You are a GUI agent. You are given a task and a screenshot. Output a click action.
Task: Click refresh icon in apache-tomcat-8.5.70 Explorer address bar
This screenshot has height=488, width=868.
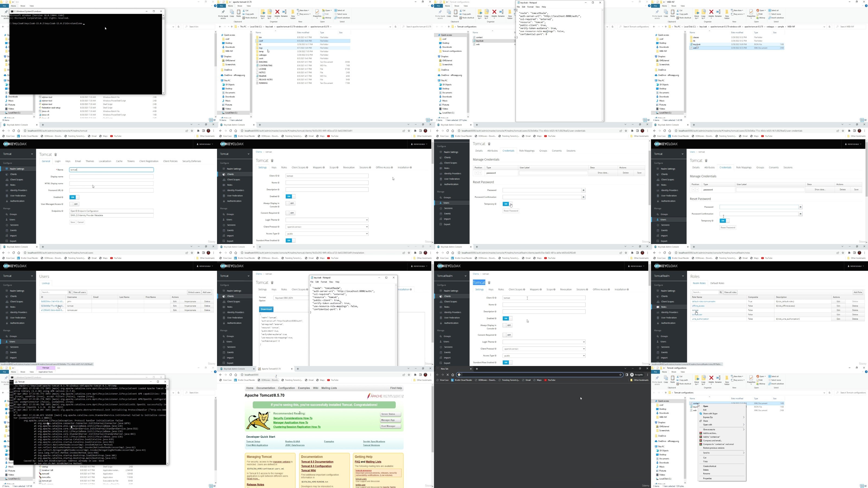[x=395, y=27]
